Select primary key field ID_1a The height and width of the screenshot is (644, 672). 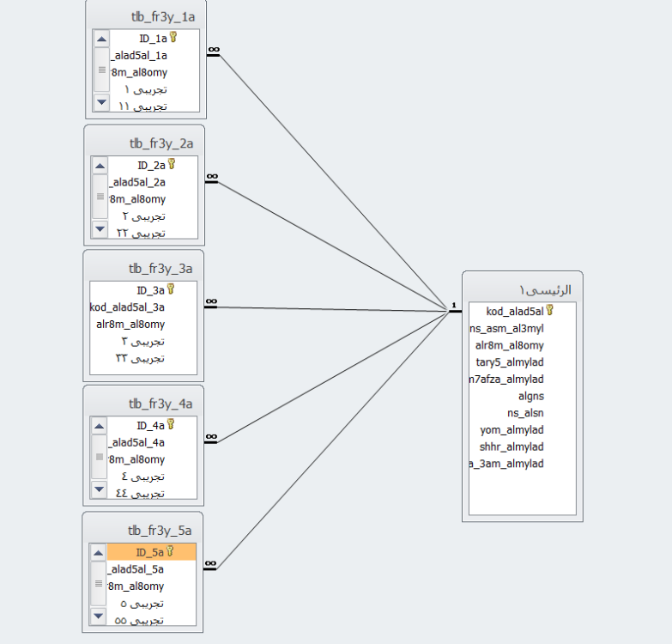pyautogui.click(x=154, y=39)
